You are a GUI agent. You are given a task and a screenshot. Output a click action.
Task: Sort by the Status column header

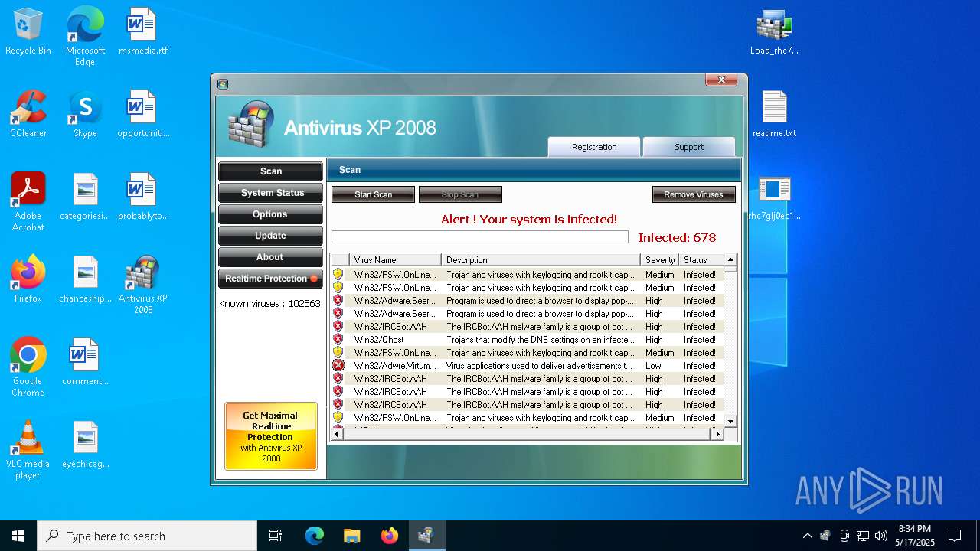701,260
